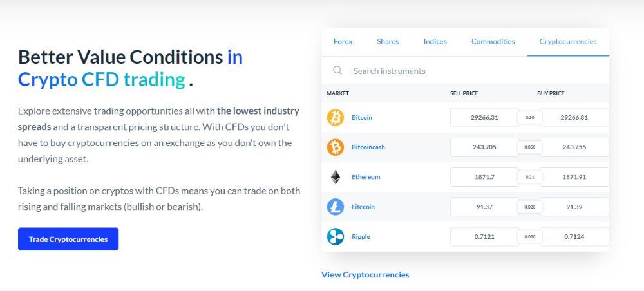
Task: Click the Bitcoin coin icon
Action: (x=336, y=118)
